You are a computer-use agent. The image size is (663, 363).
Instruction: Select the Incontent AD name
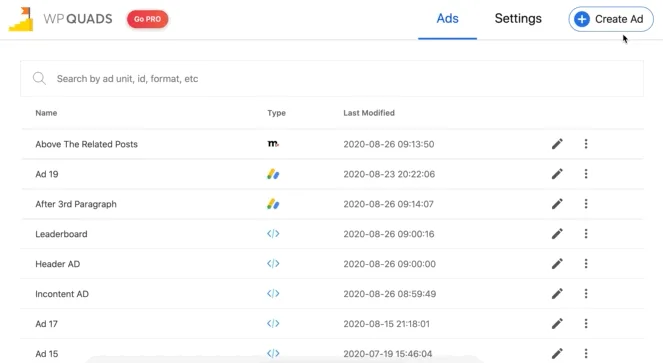tap(62, 294)
